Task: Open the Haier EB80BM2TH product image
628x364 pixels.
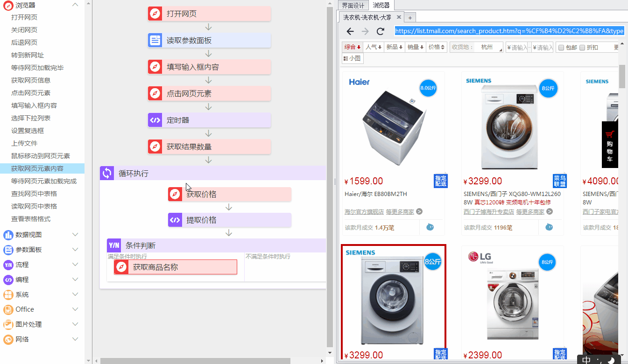Action: tap(393, 124)
